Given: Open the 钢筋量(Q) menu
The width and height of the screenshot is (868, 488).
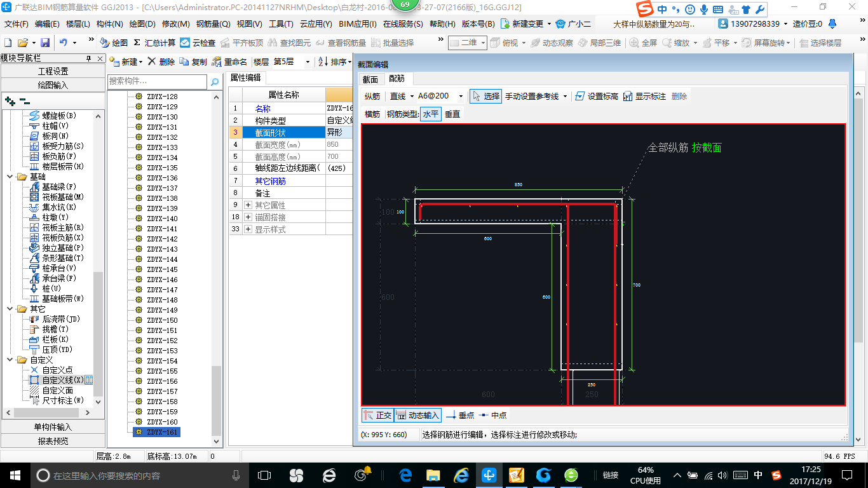Looking at the screenshot, I should click(213, 24).
